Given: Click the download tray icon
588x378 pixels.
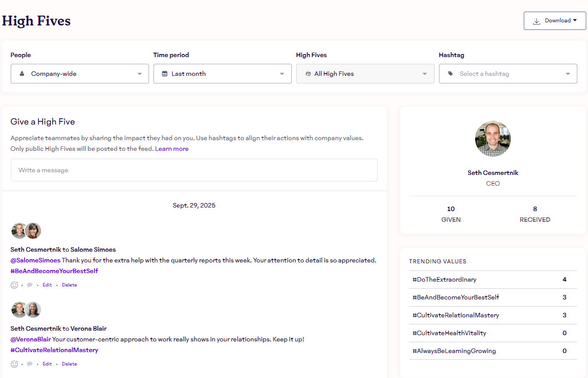Looking at the screenshot, I should click(537, 21).
